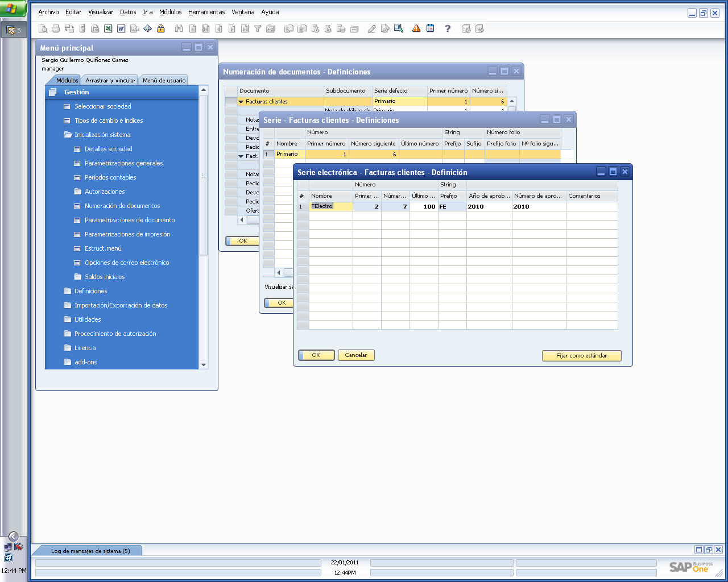Jump to last record with toolbar arrow
Viewport: 728px width, 582px height.
[243, 28]
